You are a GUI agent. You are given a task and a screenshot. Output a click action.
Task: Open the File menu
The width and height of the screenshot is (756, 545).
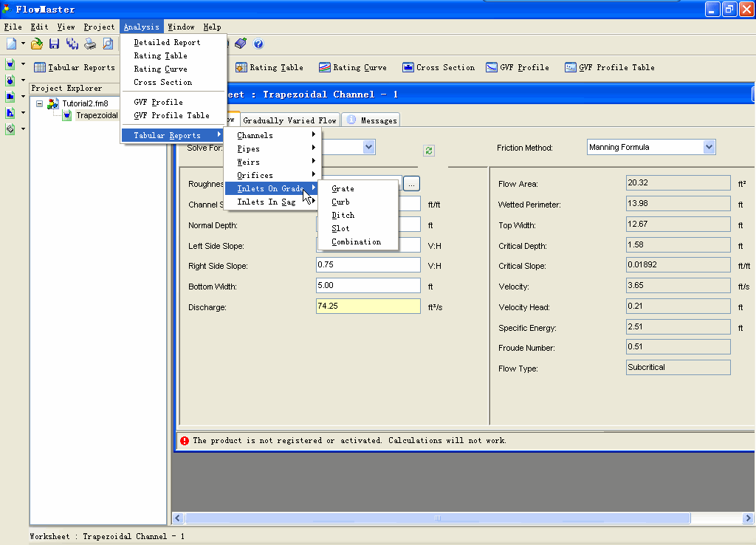(x=13, y=27)
